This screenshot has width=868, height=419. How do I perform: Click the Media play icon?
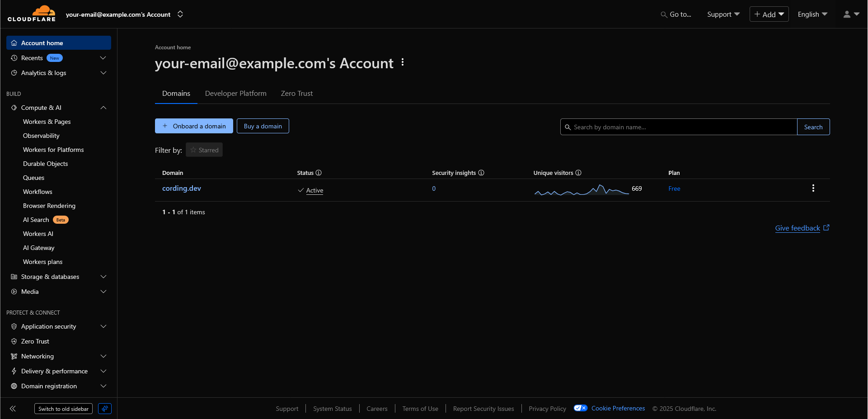(14, 292)
